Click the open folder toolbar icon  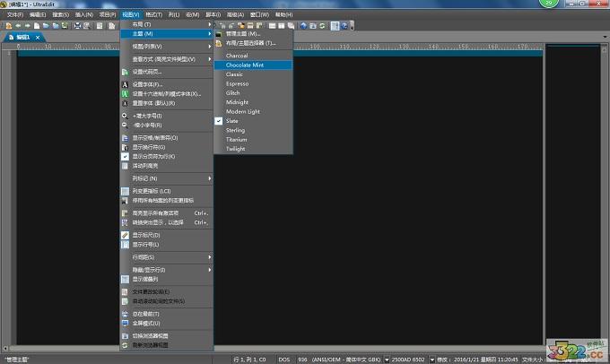pyautogui.click(x=46, y=26)
